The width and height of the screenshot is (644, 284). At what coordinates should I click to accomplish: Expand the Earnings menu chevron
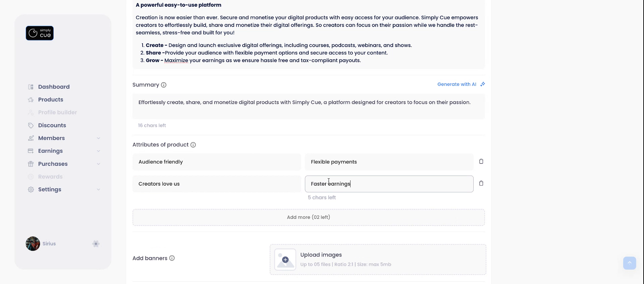pos(98,151)
